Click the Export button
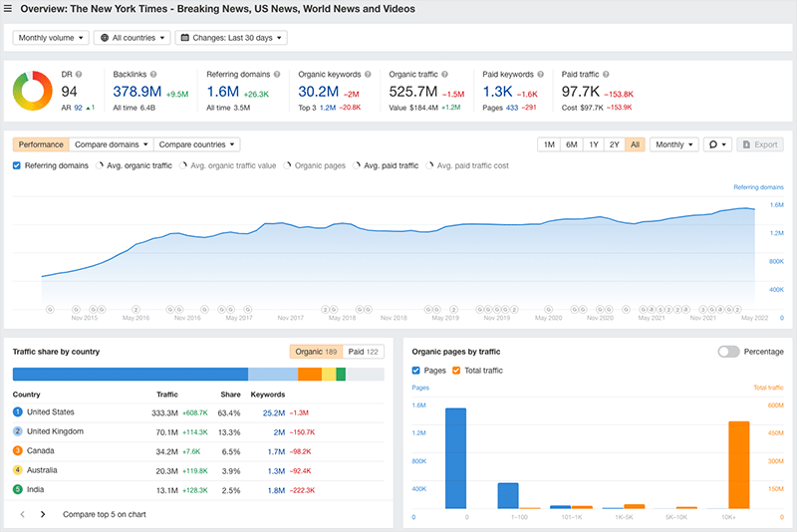 760,144
